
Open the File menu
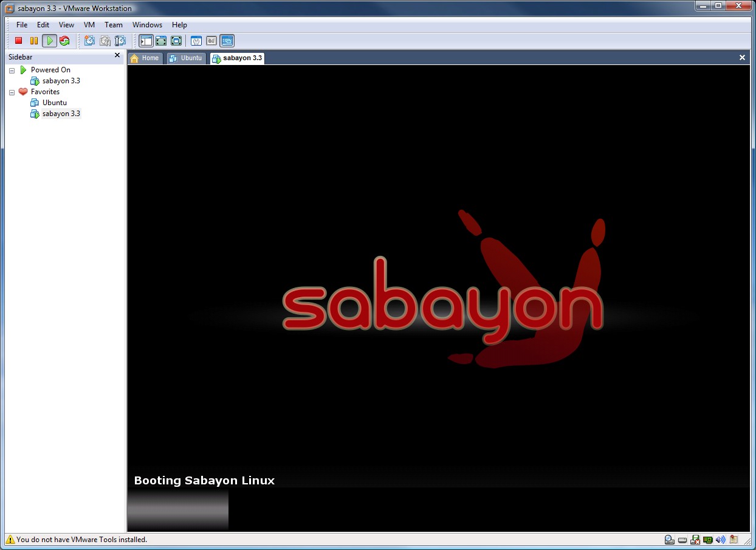[x=22, y=25]
